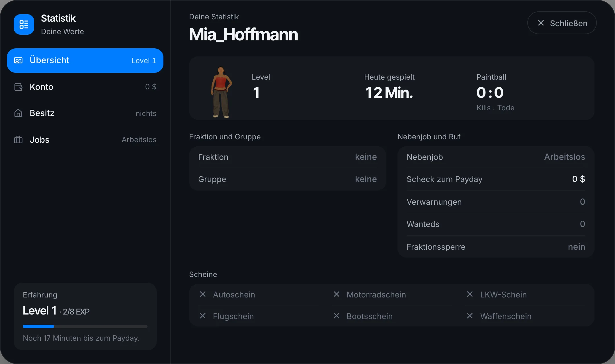The height and width of the screenshot is (364, 615).
Task: Click the X icon next to Flugschein
Action: tap(203, 316)
